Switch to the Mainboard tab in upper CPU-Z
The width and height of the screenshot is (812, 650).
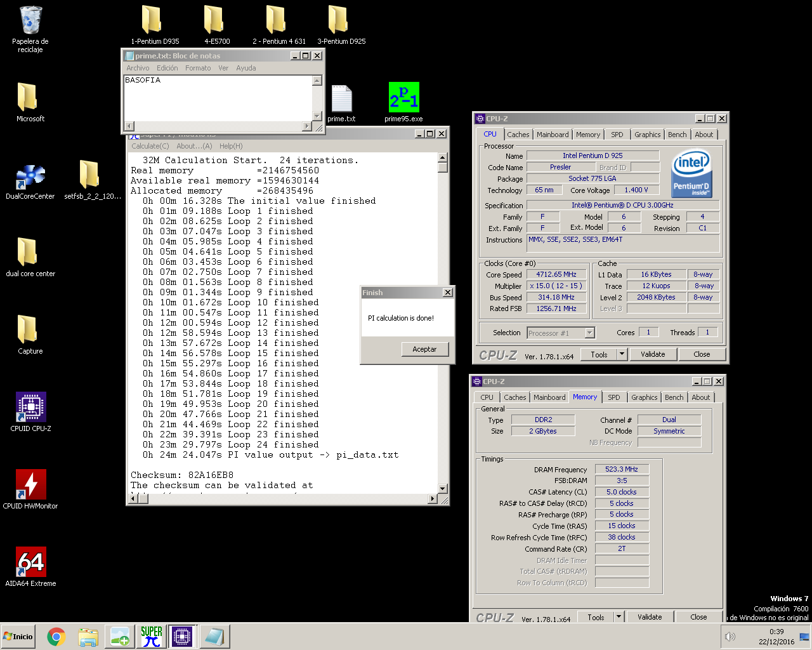tap(553, 135)
